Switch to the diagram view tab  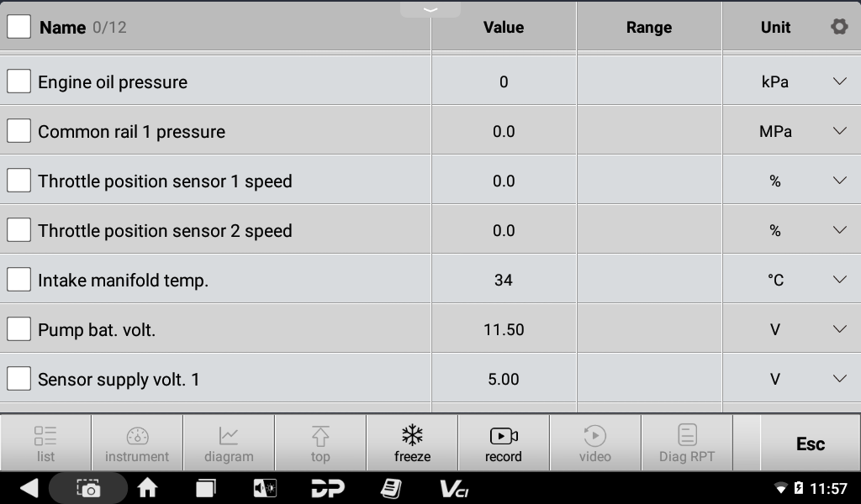(x=229, y=444)
